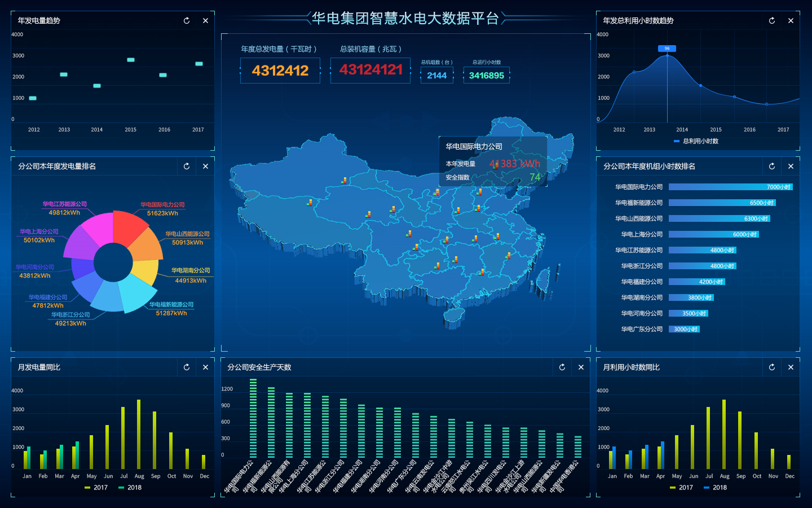812x508 pixels.
Task: Click the 3000小时 ranking bar
Action: (x=684, y=329)
